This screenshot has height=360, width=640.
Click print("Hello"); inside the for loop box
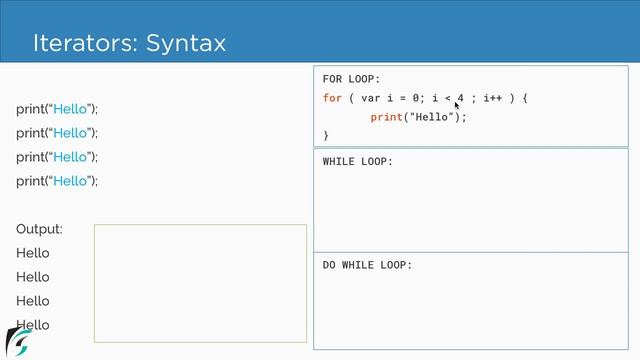pos(418,118)
